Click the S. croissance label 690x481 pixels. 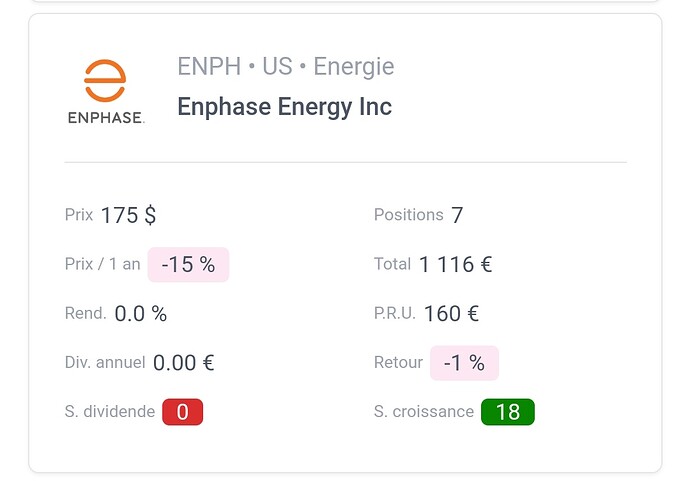coord(424,411)
